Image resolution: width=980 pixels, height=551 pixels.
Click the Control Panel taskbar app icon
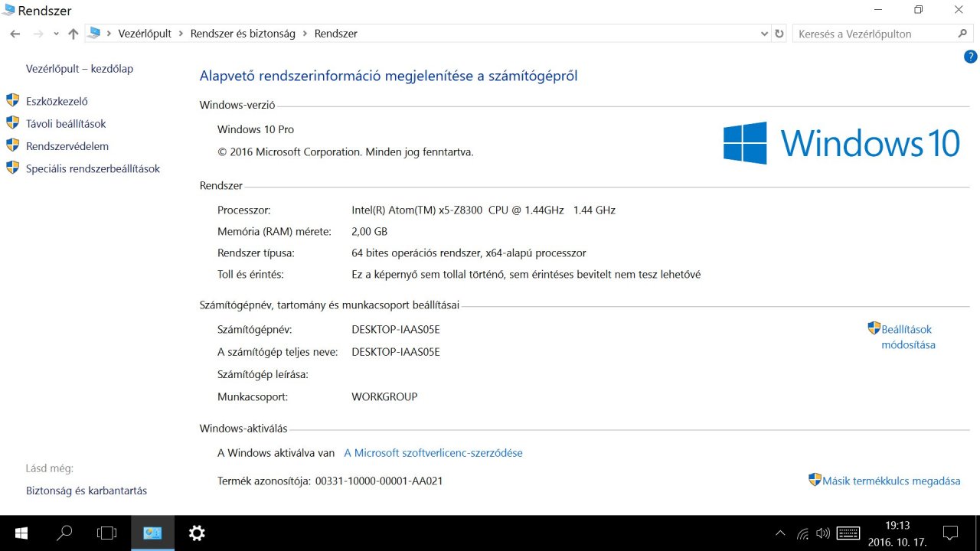click(x=152, y=533)
